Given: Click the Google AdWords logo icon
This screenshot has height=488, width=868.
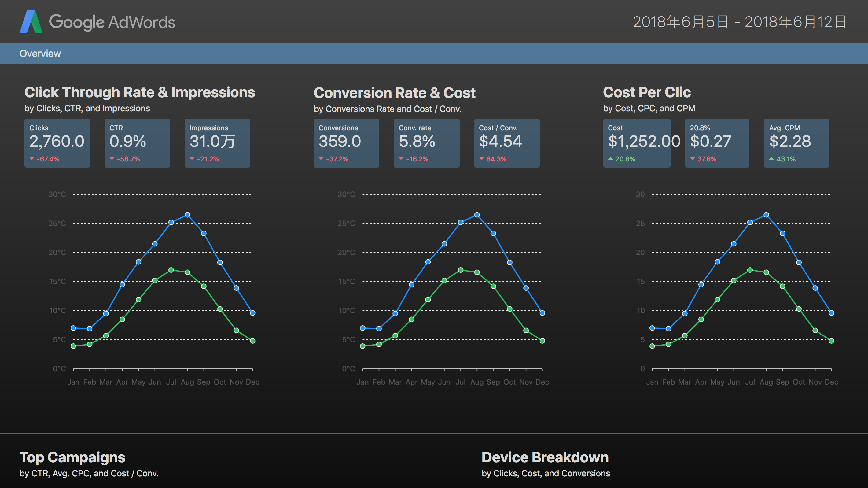Looking at the screenshot, I should click(31, 22).
